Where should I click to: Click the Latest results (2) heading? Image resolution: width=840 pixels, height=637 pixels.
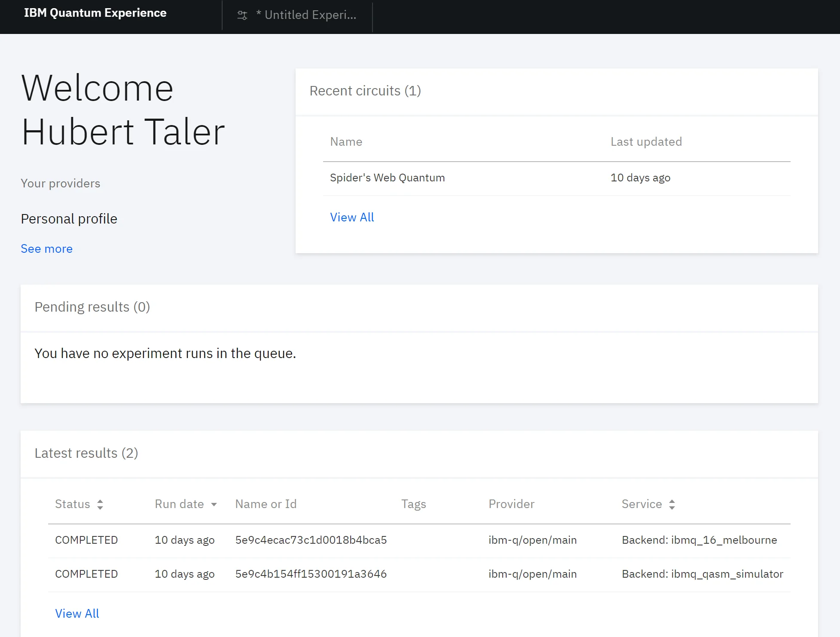coord(86,453)
